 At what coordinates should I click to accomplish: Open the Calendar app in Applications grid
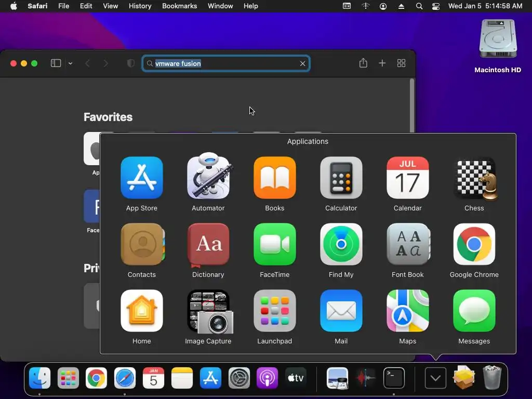click(407, 178)
